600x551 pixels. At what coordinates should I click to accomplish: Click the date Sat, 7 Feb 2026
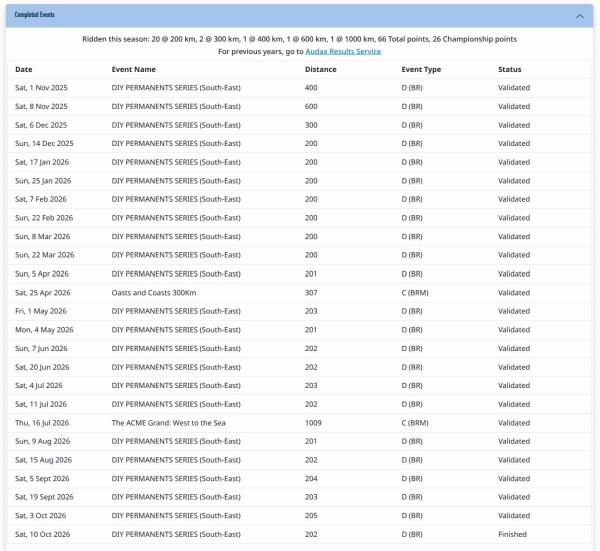click(x=41, y=199)
